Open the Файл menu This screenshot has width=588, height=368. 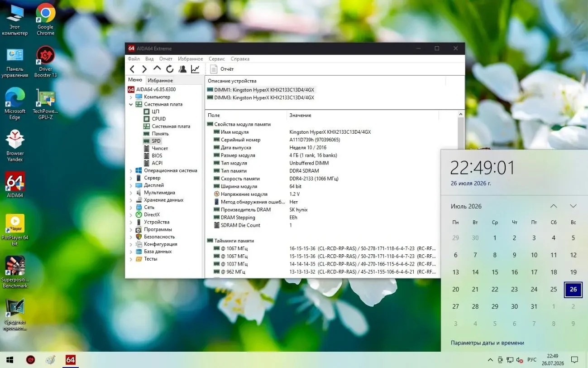tap(134, 59)
